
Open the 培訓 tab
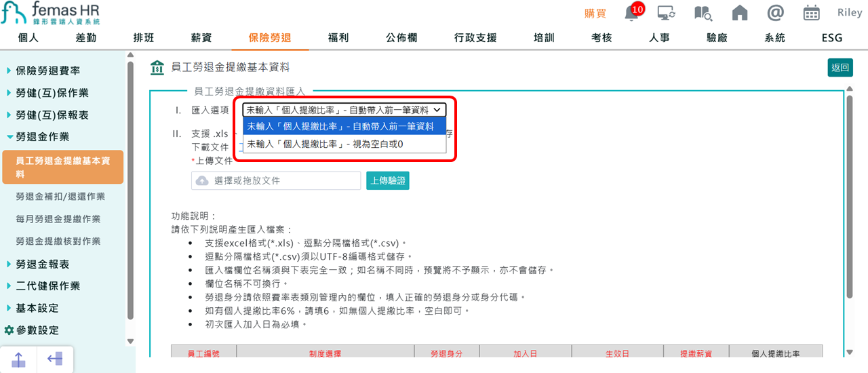click(544, 38)
